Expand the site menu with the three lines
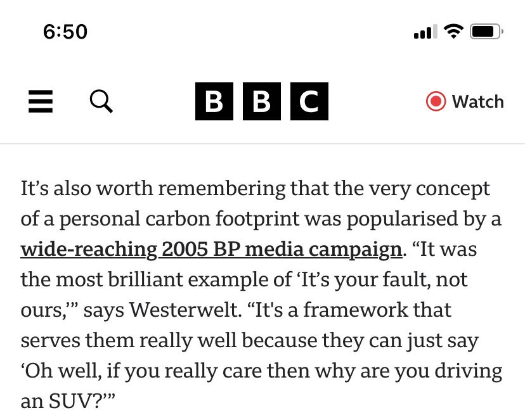 (x=41, y=101)
